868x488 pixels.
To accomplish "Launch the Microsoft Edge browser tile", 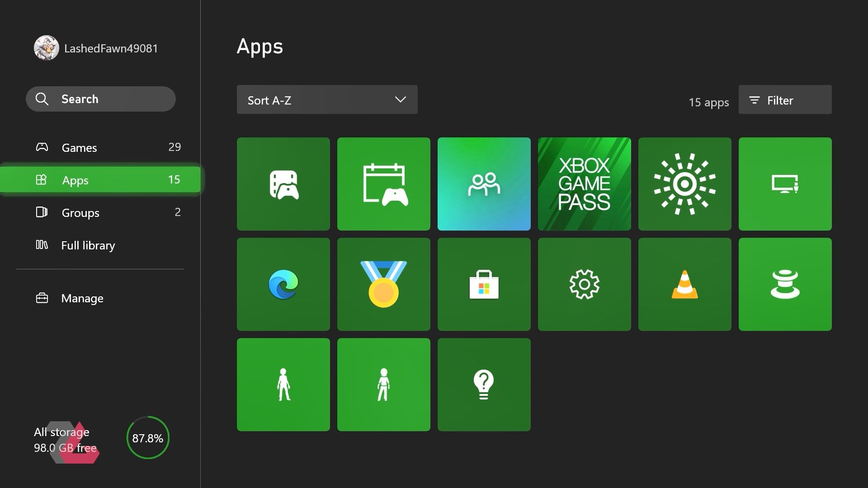I will (x=283, y=284).
